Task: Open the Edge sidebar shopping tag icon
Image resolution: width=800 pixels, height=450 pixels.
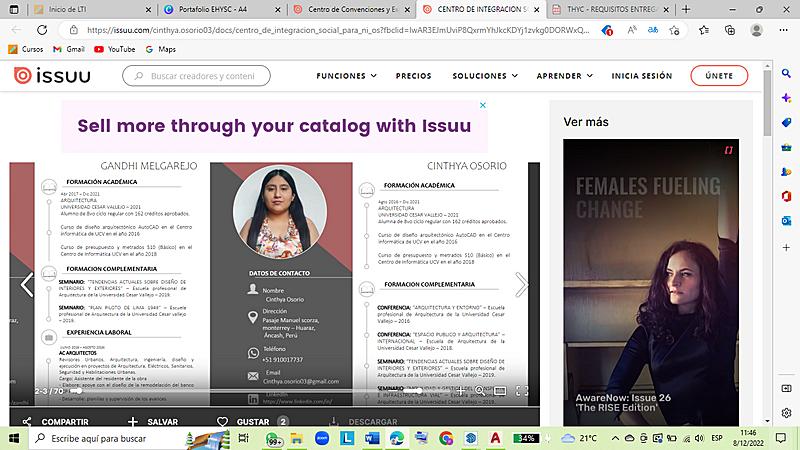Action: tap(786, 122)
